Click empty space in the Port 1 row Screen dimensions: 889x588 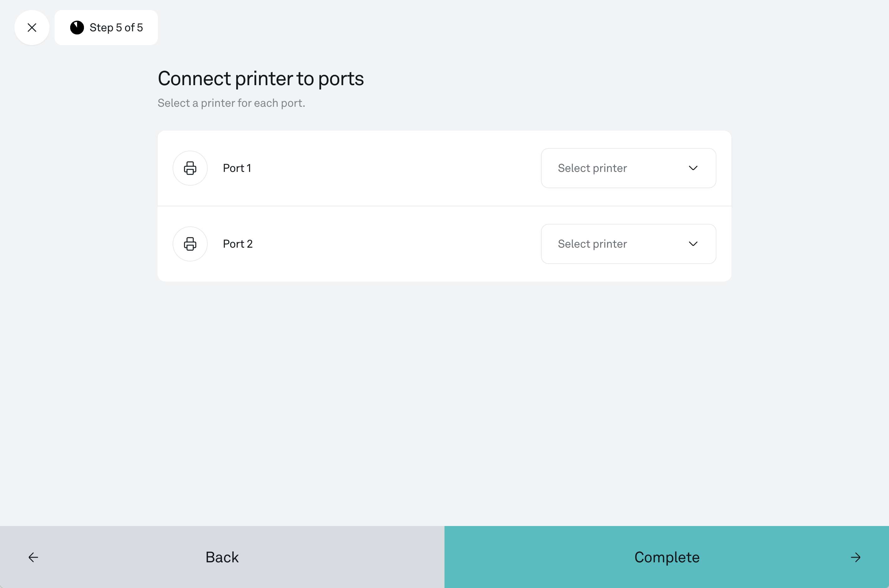pos(394,168)
